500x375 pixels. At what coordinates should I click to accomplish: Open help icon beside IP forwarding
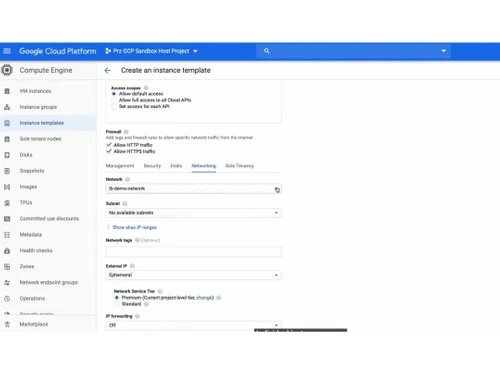pos(137,316)
